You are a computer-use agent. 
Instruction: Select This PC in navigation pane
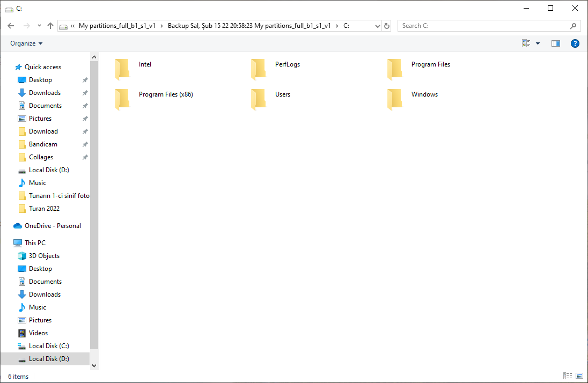pos(35,243)
